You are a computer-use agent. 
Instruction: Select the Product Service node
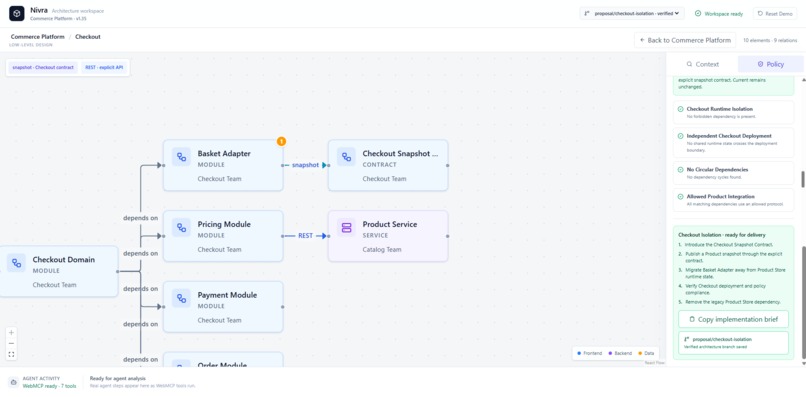pos(388,236)
